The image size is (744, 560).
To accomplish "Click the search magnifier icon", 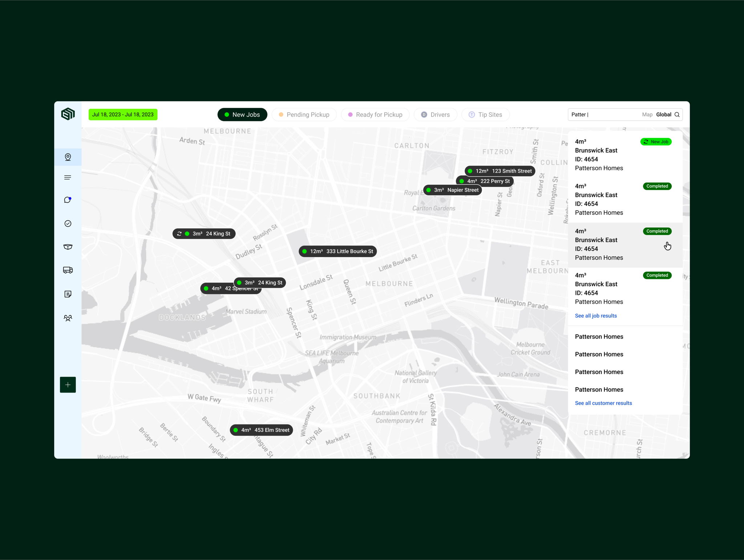I will 677,115.
